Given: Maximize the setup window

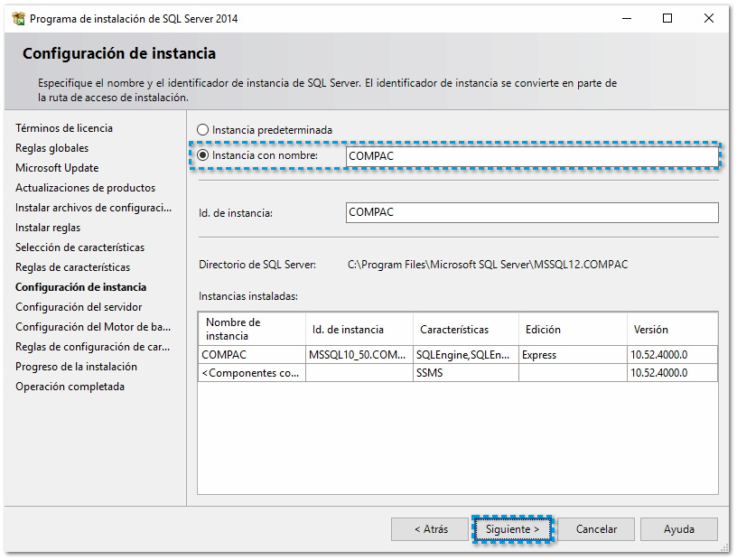Looking at the screenshot, I should tap(667, 18).
